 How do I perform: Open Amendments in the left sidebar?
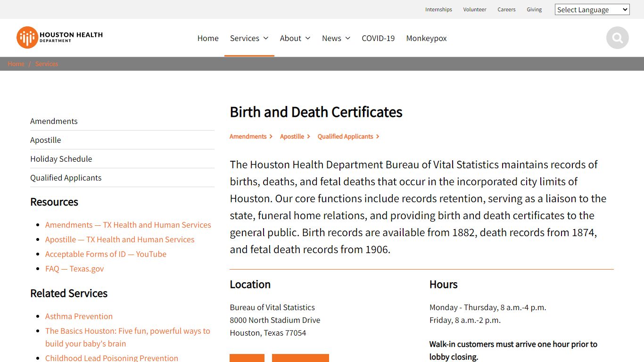(x=122, y=121)
